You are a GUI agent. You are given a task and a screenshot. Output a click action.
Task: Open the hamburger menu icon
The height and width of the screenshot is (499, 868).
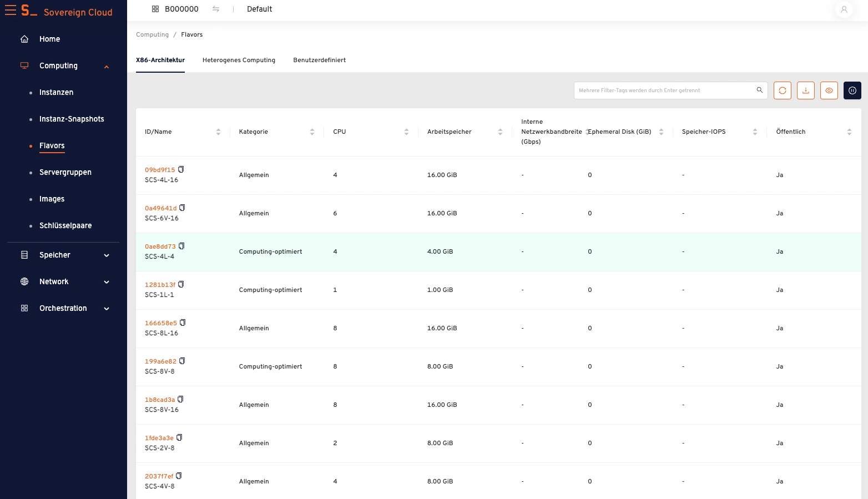click(x=11, y=10)
